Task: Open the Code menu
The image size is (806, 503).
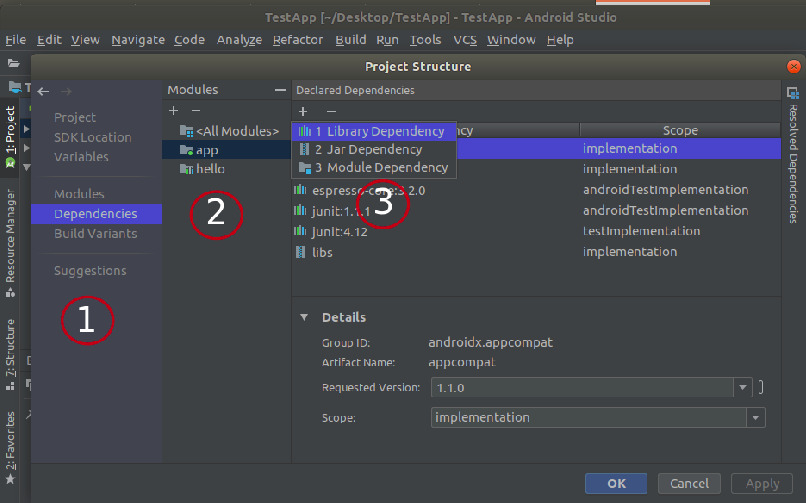Action: point(189,40)
